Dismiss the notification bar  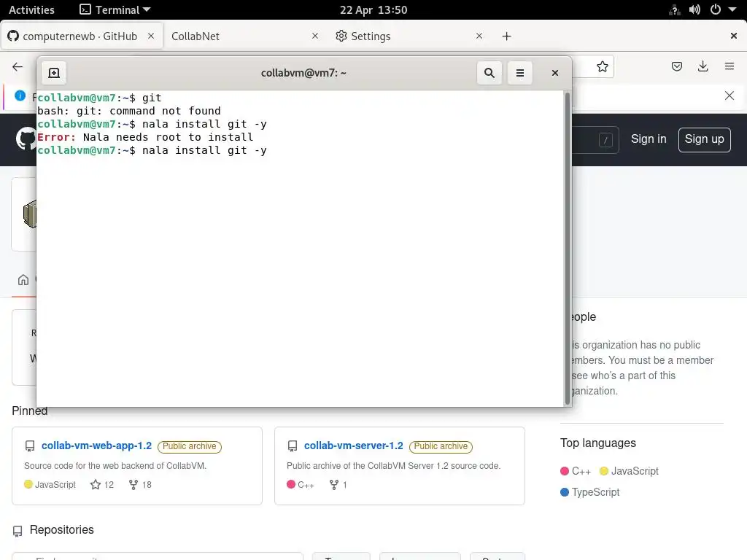coord(729,96)
